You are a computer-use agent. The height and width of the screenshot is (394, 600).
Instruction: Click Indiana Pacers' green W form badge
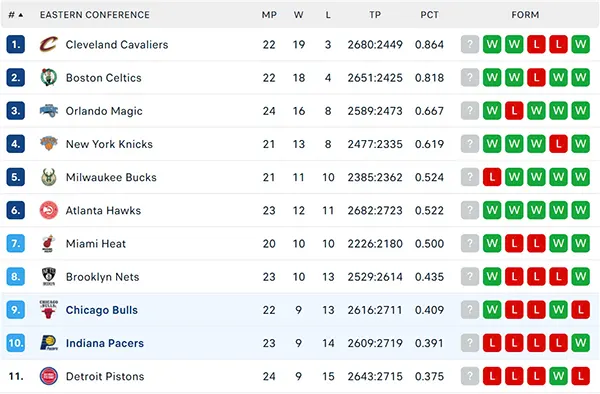point(580,343)
